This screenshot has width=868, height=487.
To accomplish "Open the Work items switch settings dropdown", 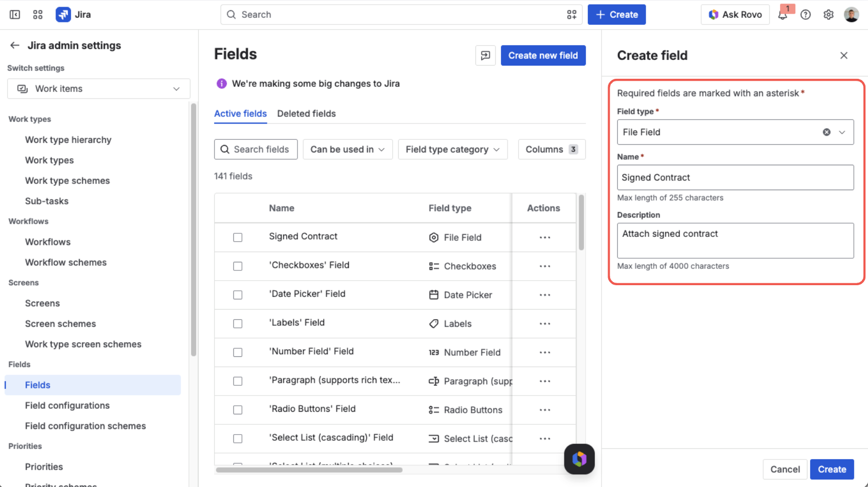I will [99, 88].
